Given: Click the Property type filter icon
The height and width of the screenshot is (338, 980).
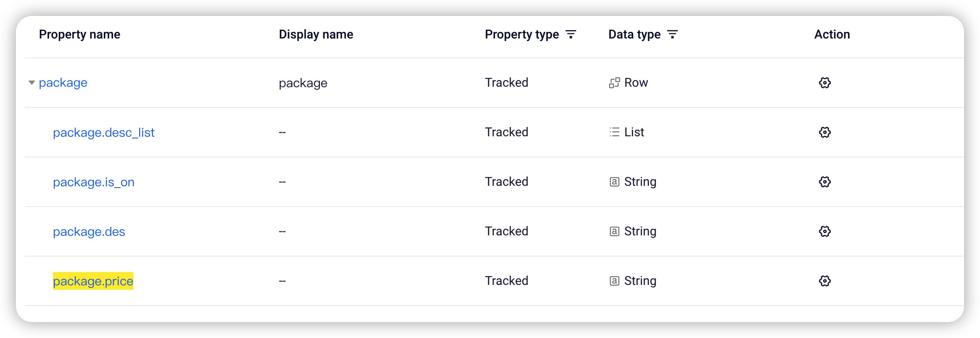Looking at the screenshot, I should (x=571, y=35).
